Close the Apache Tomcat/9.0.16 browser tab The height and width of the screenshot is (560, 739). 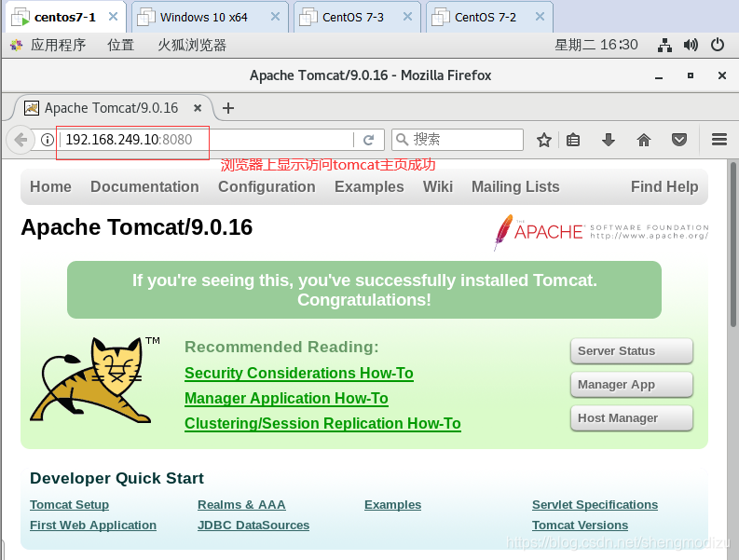[198, 108]
